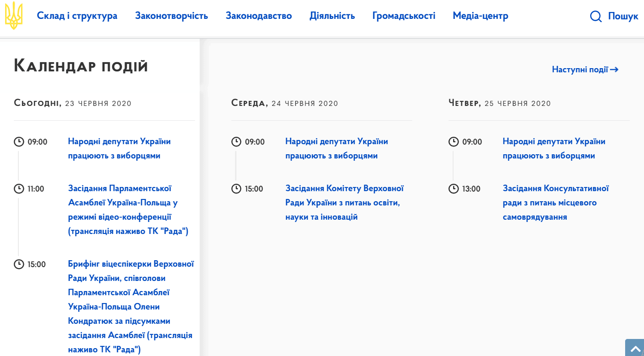Click the Ukrainian trident coat of arms logo
Viewport: 644px width, 356px height.
click(x=13, y=16)
